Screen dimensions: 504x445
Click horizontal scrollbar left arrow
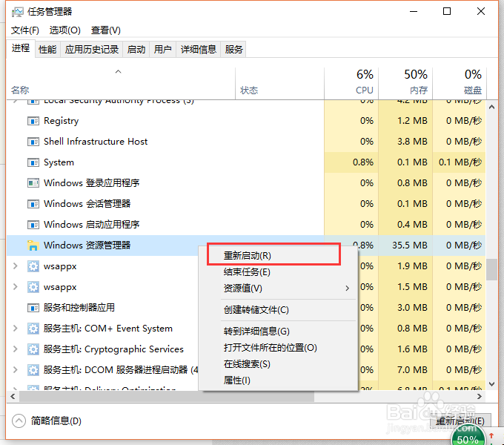click(x=13, y=397)
